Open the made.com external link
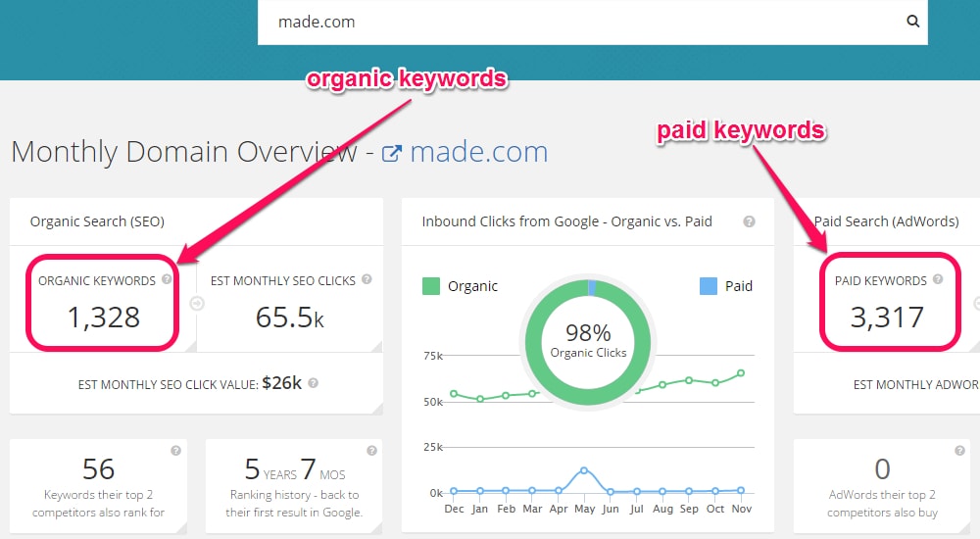 479,152
